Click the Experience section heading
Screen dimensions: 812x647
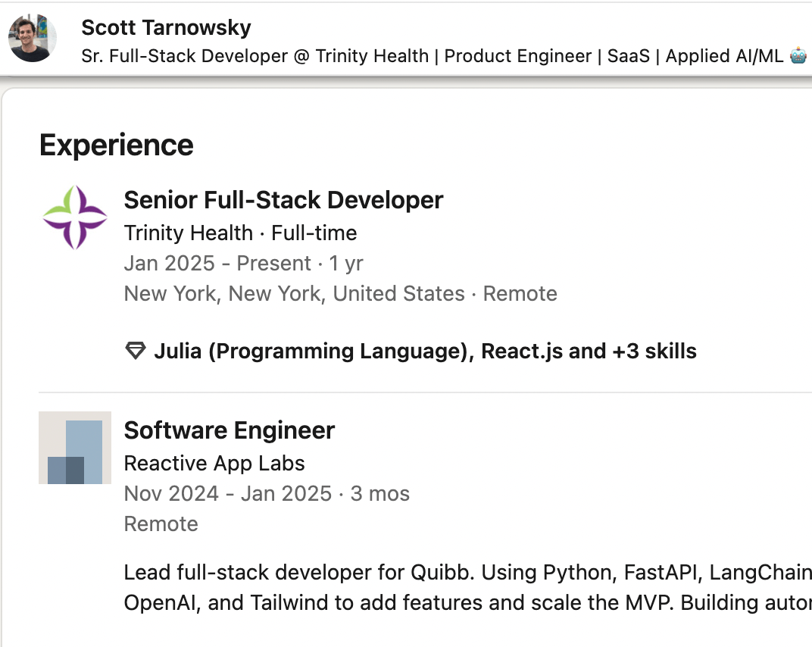pyautogui.click(x=117, y=145)
